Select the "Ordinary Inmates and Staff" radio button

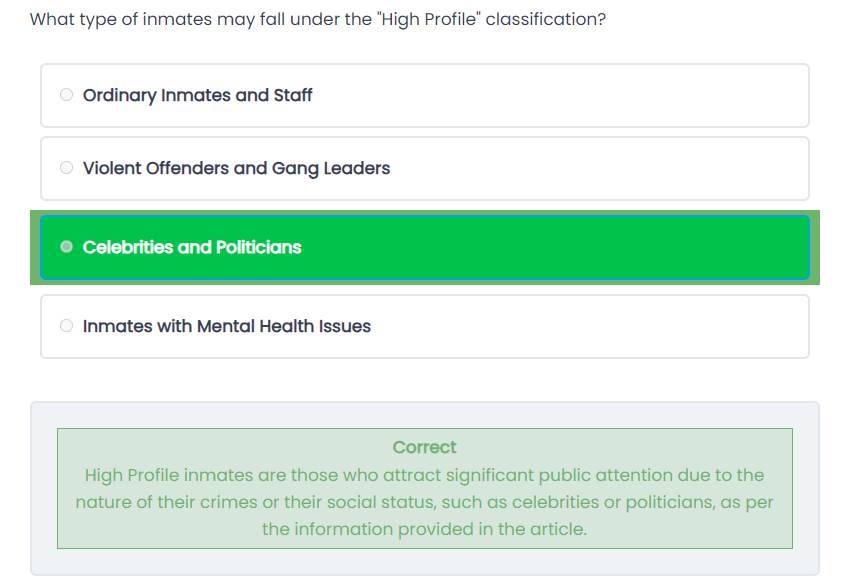pyautogui.click(x=67, y=95)
